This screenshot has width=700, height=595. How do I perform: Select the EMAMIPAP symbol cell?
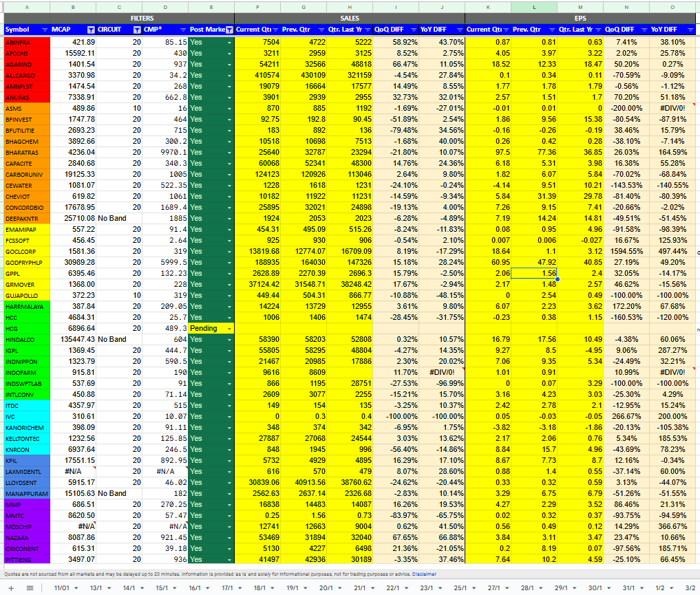coord(27,230)
